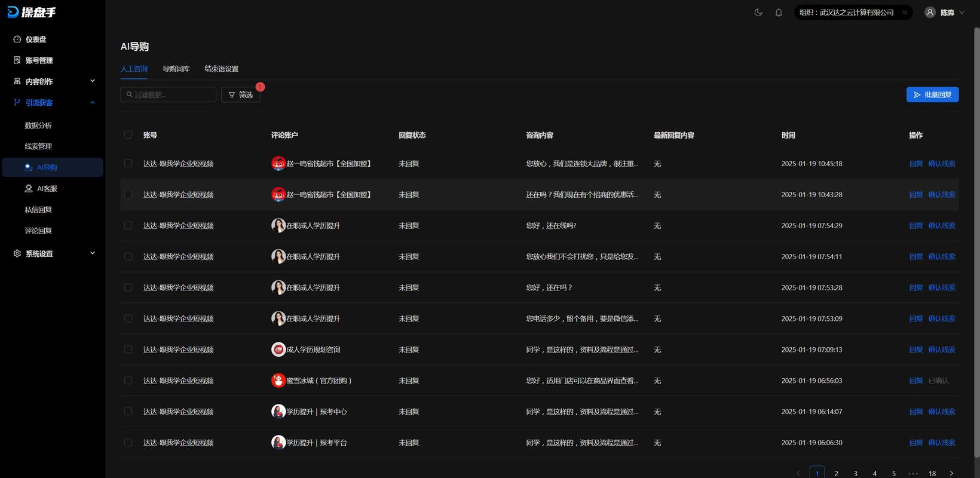The height and width of the screenshot is (478, 980).
Task: Open the 仪表盘 dashboard icon
Action: coord(17,39)
